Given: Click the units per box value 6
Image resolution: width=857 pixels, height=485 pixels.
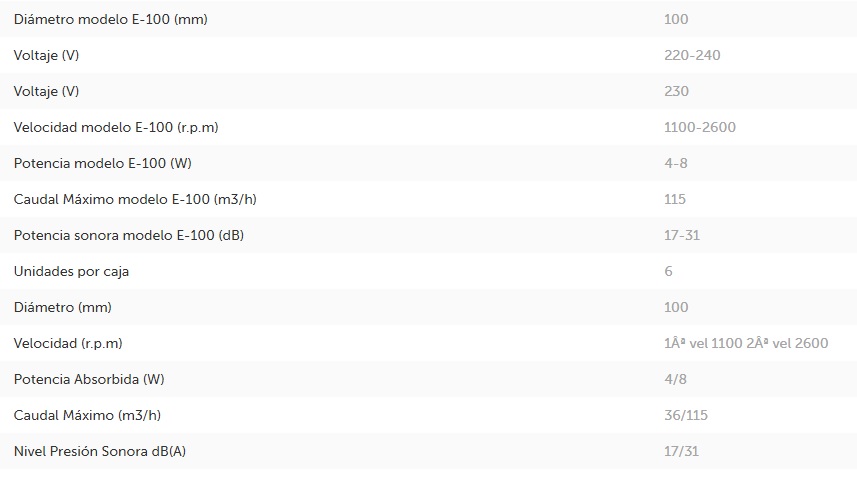Looking at the screenshot, I should click(668, 271).
